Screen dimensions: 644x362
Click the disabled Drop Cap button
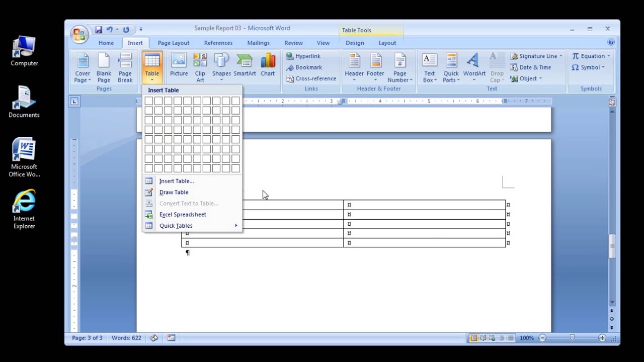(497, 68)
